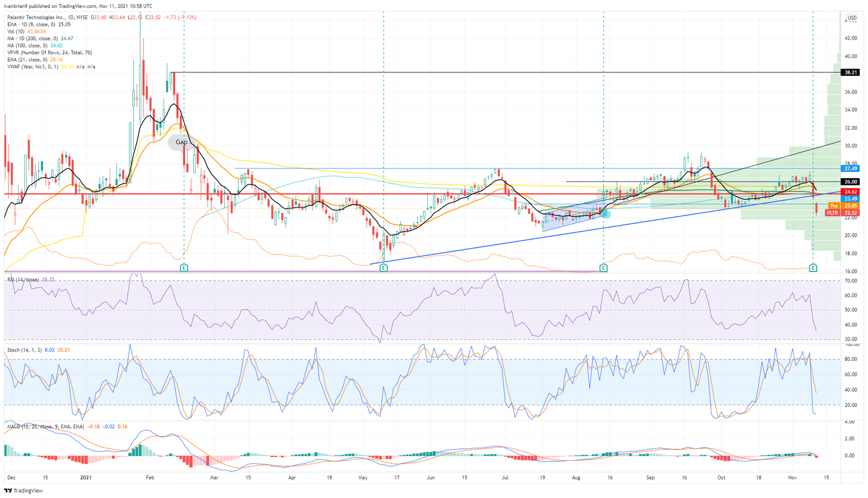Click the MA (100, close, 0) legend
The width and height of the screenshot is (868, 498).
point(28,46)
